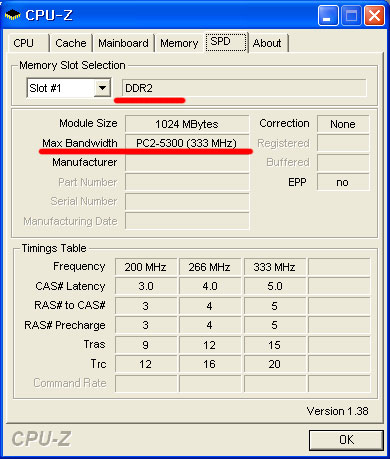This screenshot has height=459, width=390.
Task: Click the Tras row label
Action: point(95,344)
